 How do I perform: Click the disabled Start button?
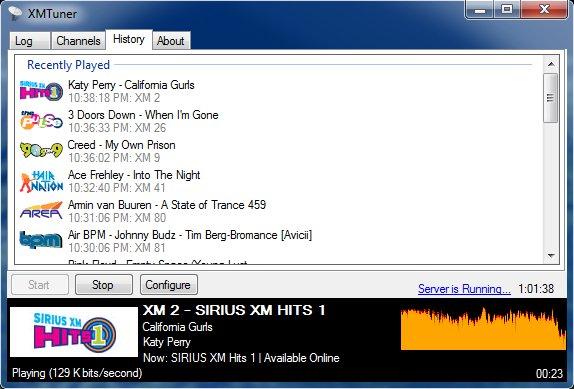(x=40, y=285)
